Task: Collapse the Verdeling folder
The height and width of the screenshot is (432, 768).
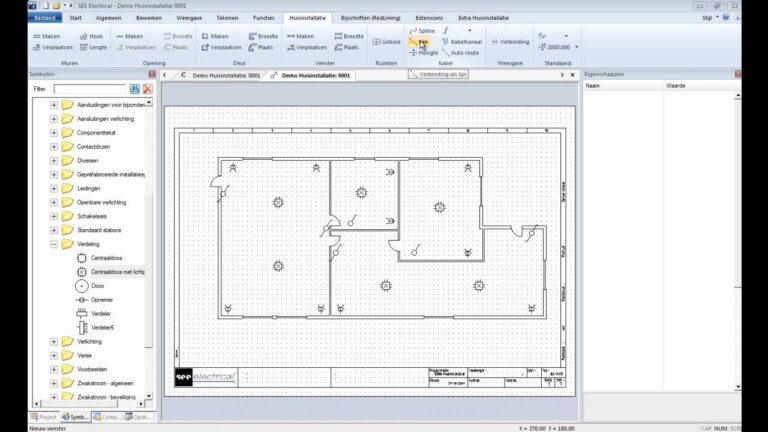Action: click(54, 244)
